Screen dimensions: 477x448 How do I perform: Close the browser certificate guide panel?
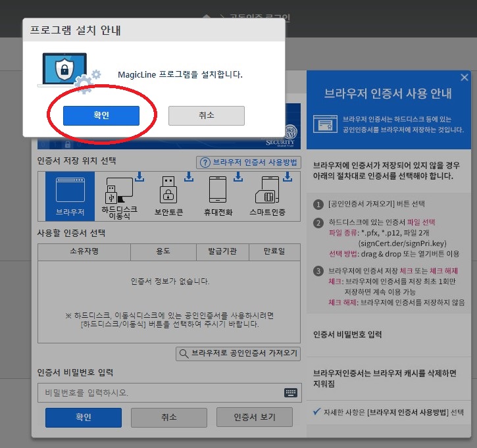click(464, 78)
